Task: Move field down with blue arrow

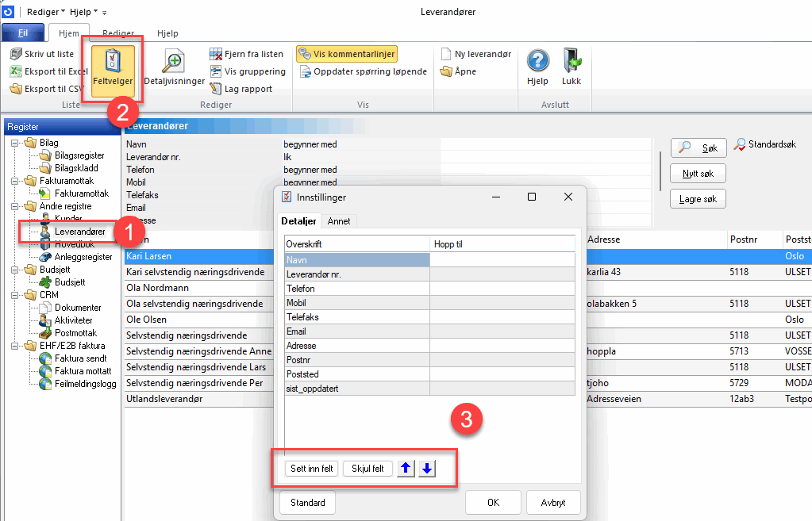Action: (427, 469)
